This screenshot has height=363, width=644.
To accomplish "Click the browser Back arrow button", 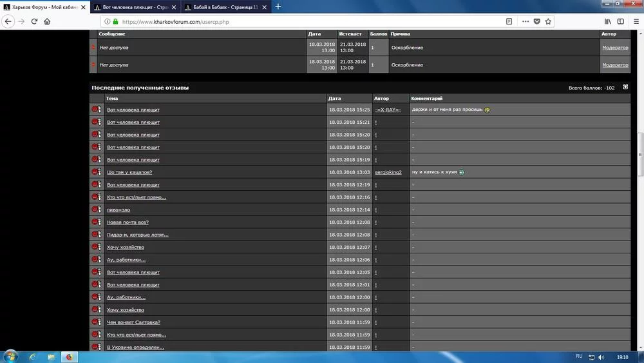I will tap(8, 21).
